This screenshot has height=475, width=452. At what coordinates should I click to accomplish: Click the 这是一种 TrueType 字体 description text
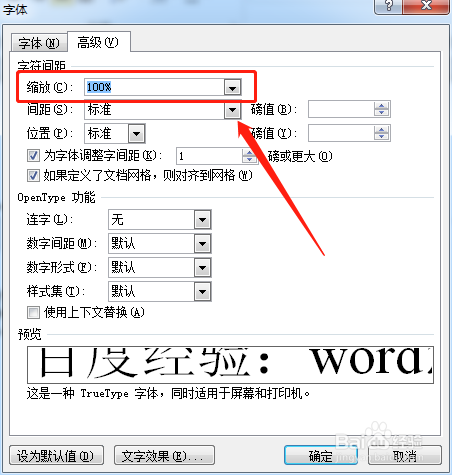168,394
